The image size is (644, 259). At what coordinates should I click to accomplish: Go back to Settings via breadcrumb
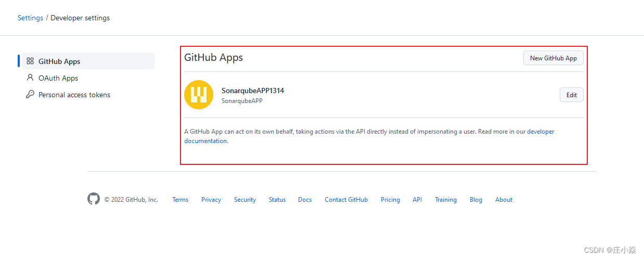(30, 18)
